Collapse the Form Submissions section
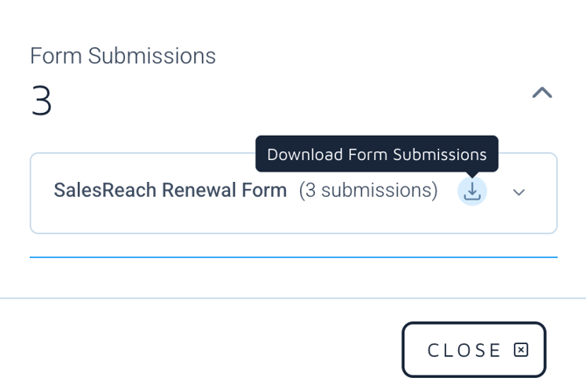This screenshot has height=392, width=586. pyautogui.click(x=542, y=92)
